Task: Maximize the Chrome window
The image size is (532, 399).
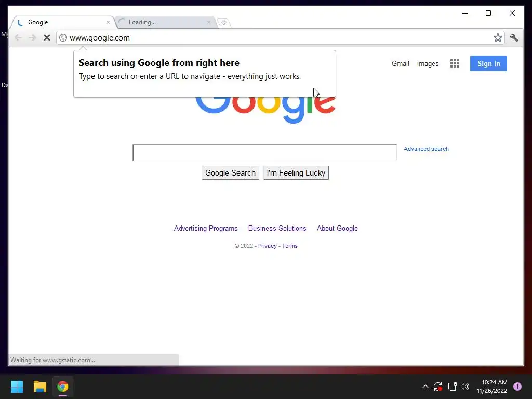Action: point(488,13)
